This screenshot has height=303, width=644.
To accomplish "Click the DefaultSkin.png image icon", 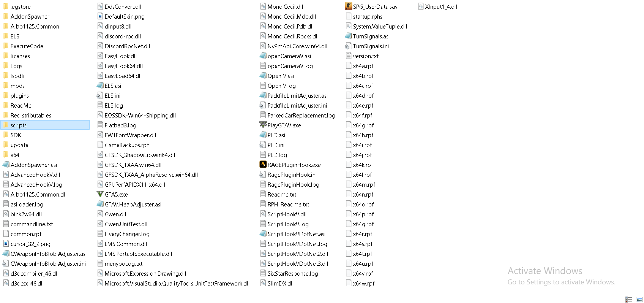I will coord(100,16).
